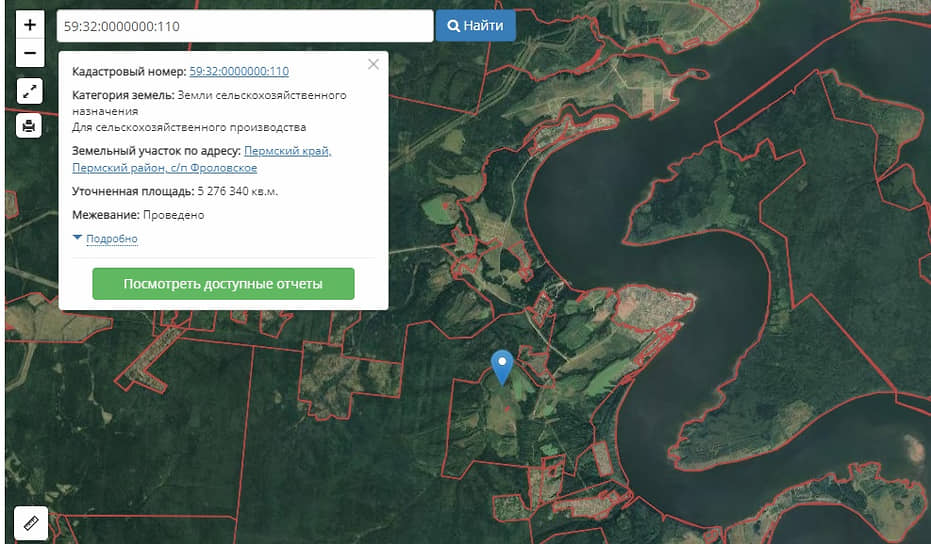Image resolution: width=931 pixels, height=544 pixels.
Task: Close the parcel info popup
Action: (373, 64)
